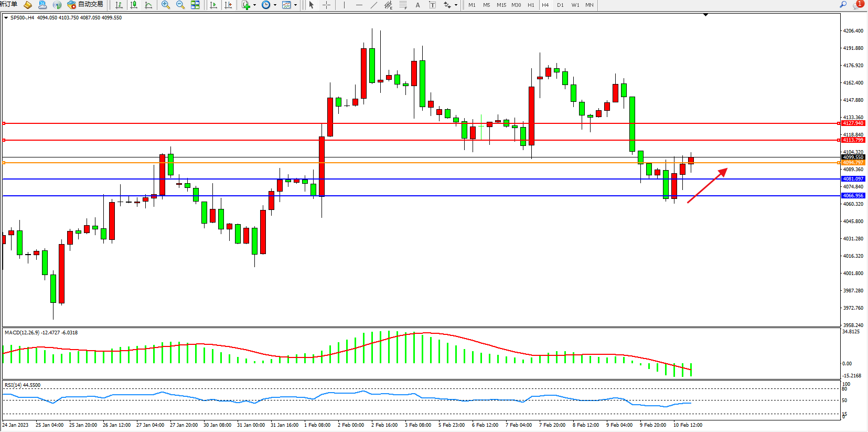
Task: Switch to the D1 timeframe
Action: [x=560, y=5]
